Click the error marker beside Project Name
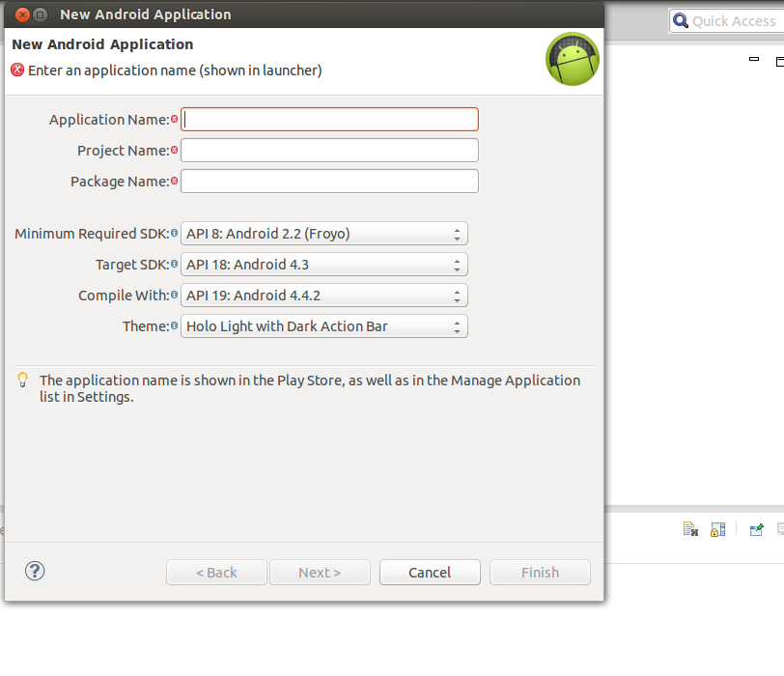The width and height of the screenshot is (784, 676). (174, 150)
